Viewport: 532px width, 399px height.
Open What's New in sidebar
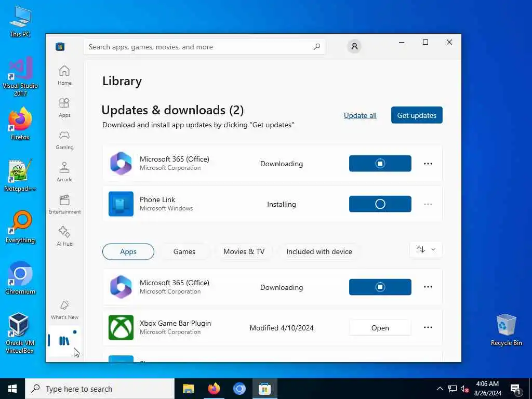click(x=64, y=310)
